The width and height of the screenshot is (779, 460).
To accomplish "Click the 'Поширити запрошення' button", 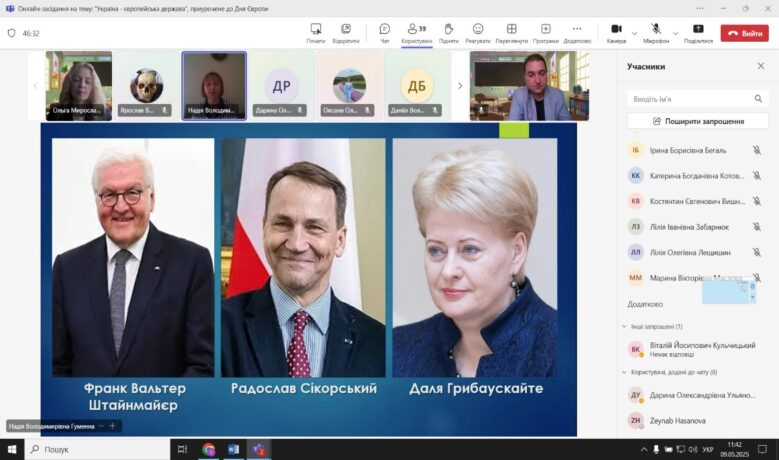I will pyautogui.click(x=697, y=121).
